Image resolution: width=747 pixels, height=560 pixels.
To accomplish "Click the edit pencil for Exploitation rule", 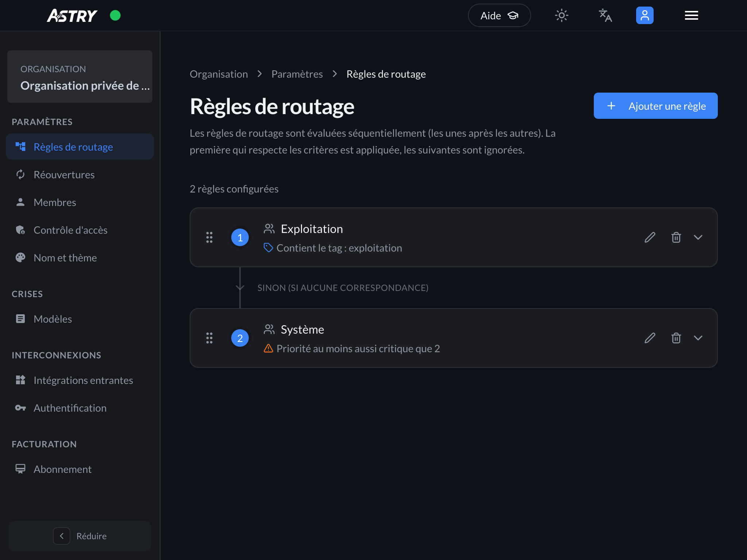I will (650, 237).
